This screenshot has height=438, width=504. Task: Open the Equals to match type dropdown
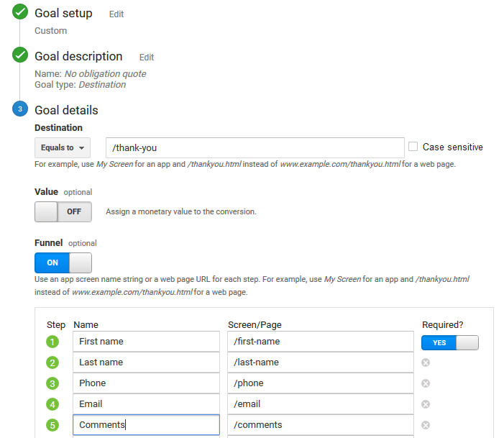point(63,147)
